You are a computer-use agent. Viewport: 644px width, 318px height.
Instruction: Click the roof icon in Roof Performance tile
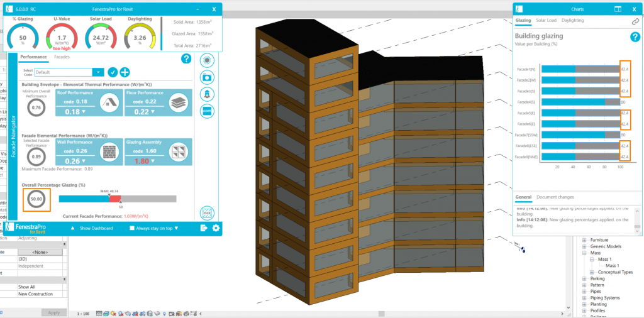109,102
